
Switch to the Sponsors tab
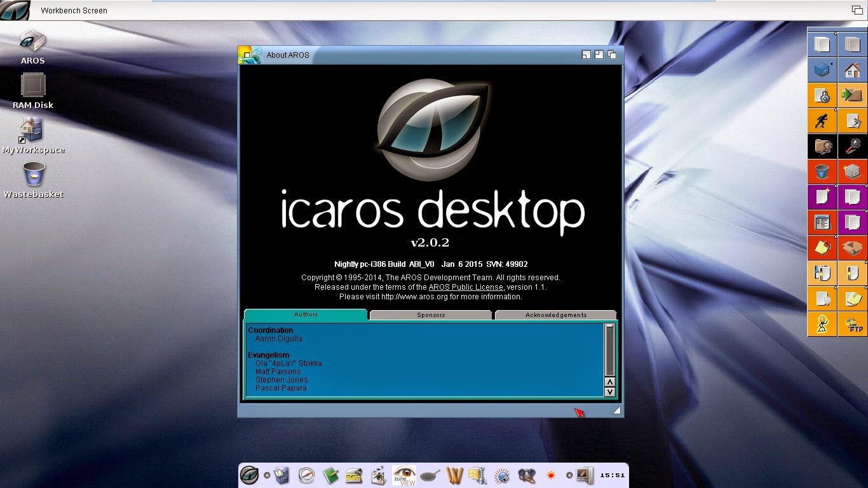(x=431, y=315)
